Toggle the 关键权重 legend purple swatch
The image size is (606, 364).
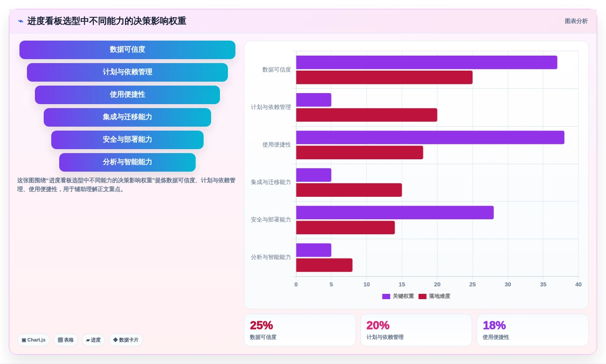[x=386, y=296]
